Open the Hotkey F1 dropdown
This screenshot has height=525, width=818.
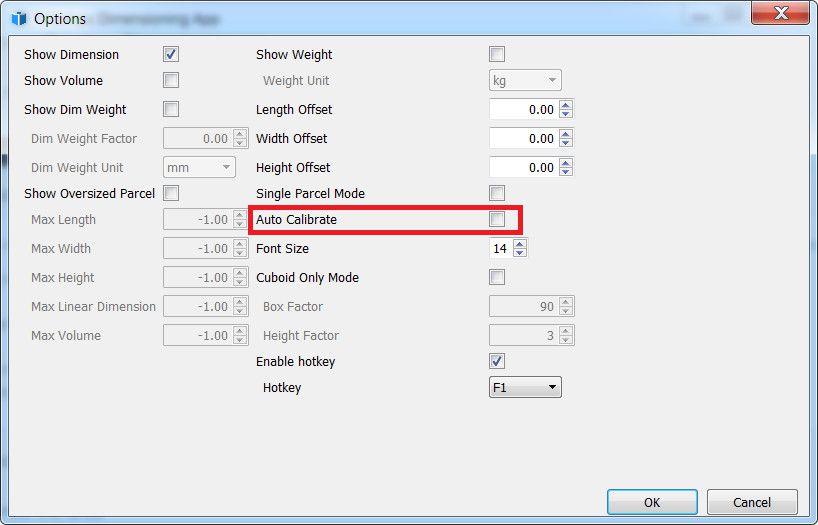point(525,387)
